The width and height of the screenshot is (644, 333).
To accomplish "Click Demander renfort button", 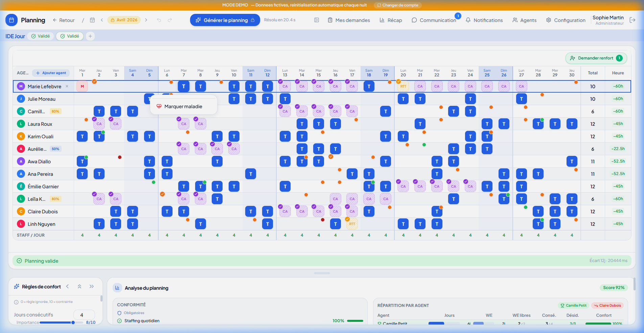I will (596, 58).
